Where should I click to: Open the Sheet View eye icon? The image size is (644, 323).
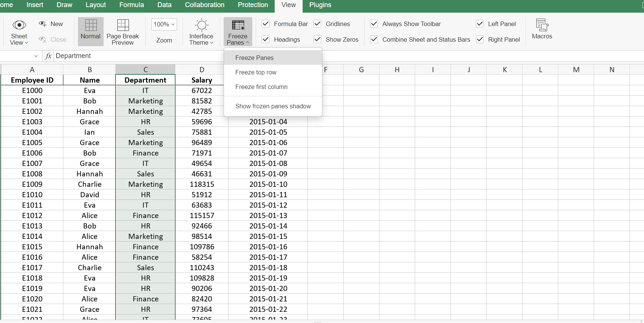19,25
